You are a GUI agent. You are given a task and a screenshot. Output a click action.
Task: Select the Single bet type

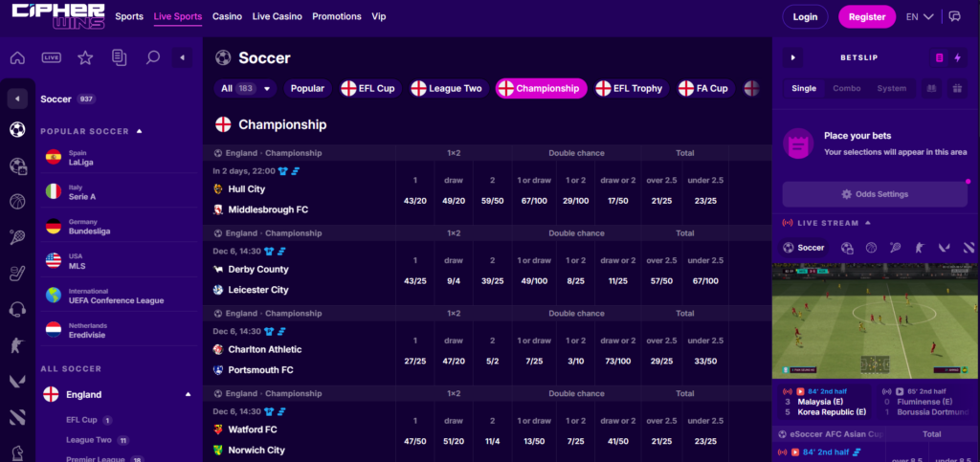(804, 89)
